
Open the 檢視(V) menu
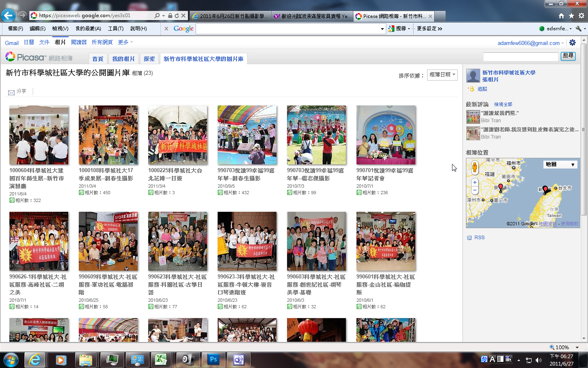click(x=60, y=29)
